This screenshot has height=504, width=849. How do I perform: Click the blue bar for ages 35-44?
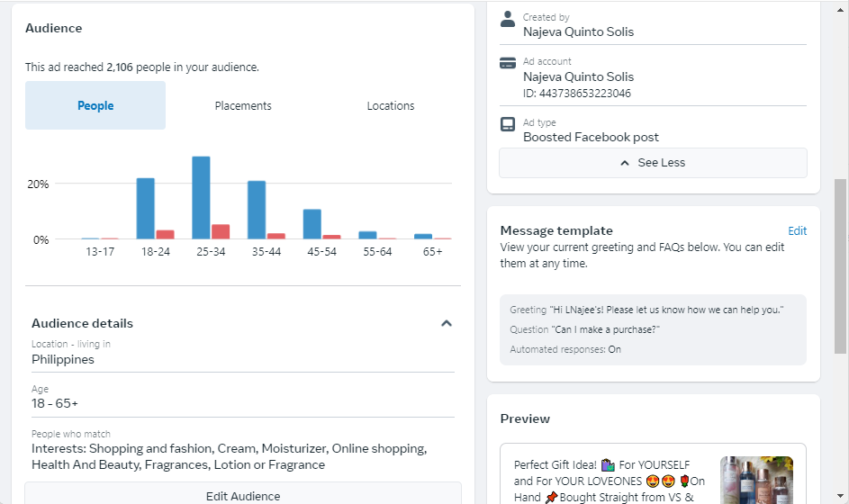[257, 210]
